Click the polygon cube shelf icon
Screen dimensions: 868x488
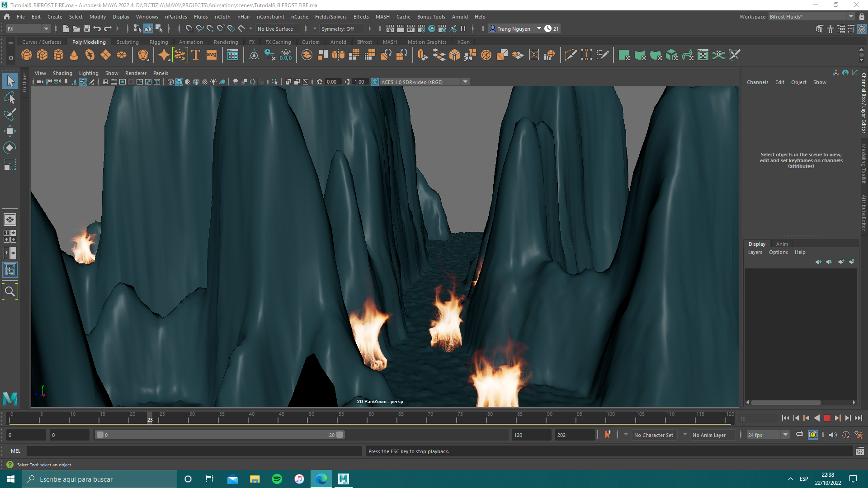(42, 55)
